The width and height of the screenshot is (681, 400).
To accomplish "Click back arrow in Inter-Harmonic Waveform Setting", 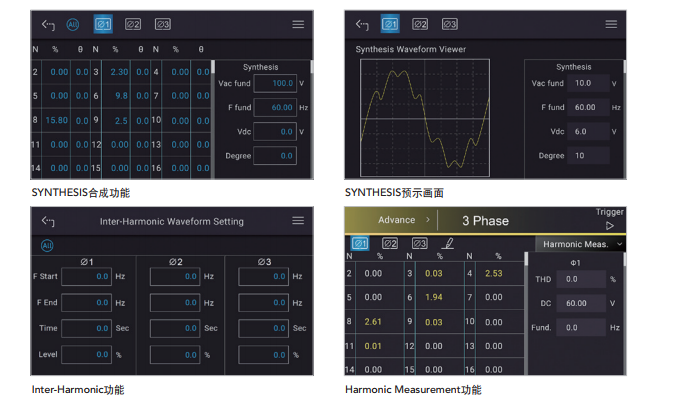I will [x=48, y=221].
